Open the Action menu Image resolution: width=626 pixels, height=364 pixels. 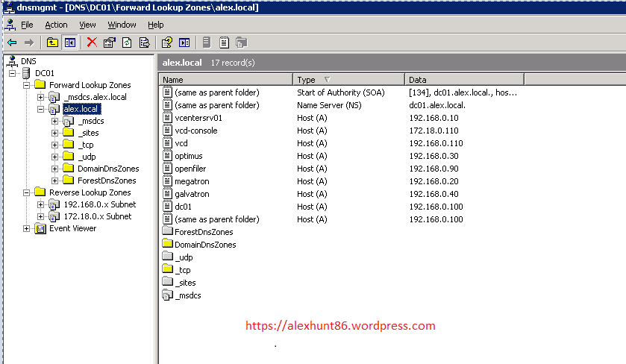(56, 25)
